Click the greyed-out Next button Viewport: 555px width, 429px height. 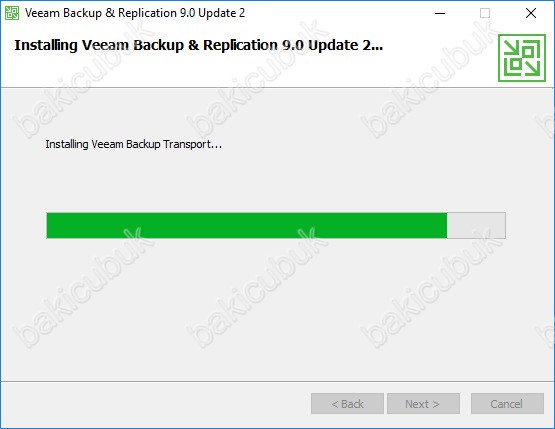tap(423, 404)
